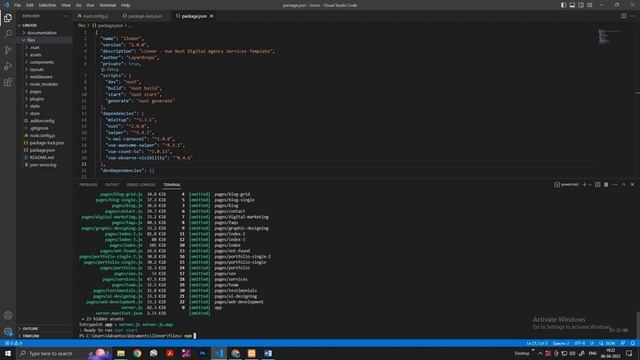Close the package.json editor tab

211,16
